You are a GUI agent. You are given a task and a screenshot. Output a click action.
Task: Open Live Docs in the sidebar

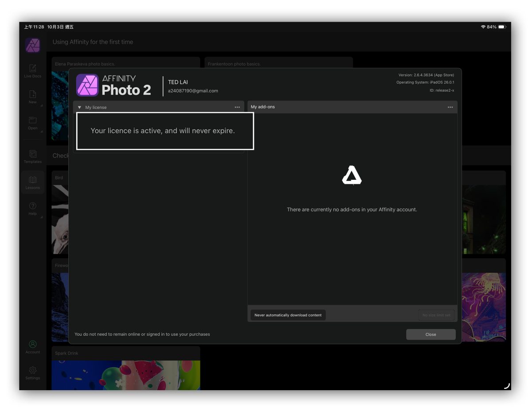coord(33,71)
